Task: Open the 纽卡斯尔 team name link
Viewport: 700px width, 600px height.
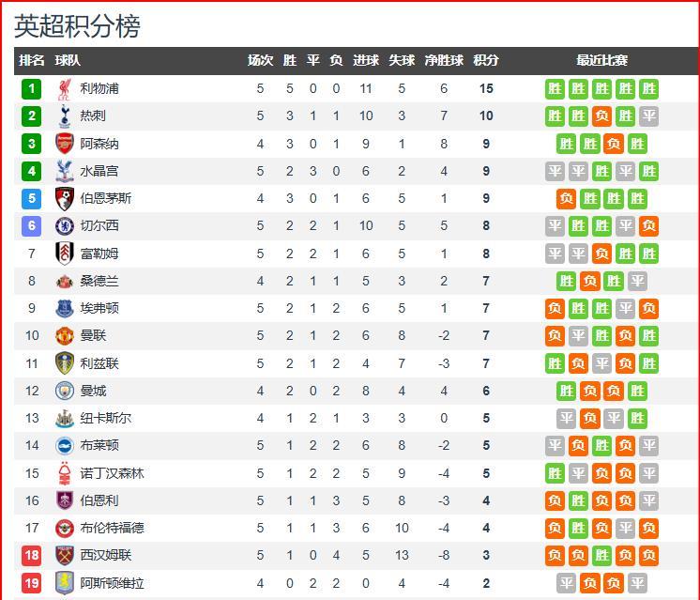Action: pos(106,418)
